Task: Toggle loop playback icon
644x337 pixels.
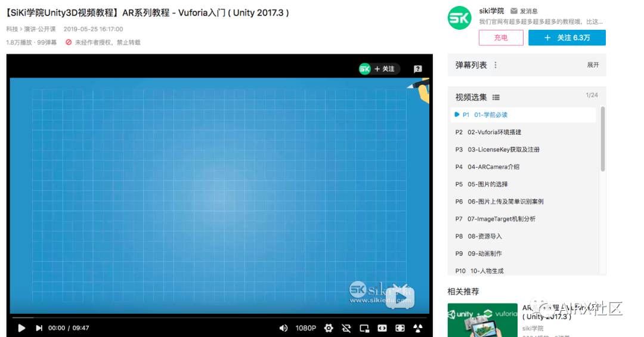Action: pos(346,328)
